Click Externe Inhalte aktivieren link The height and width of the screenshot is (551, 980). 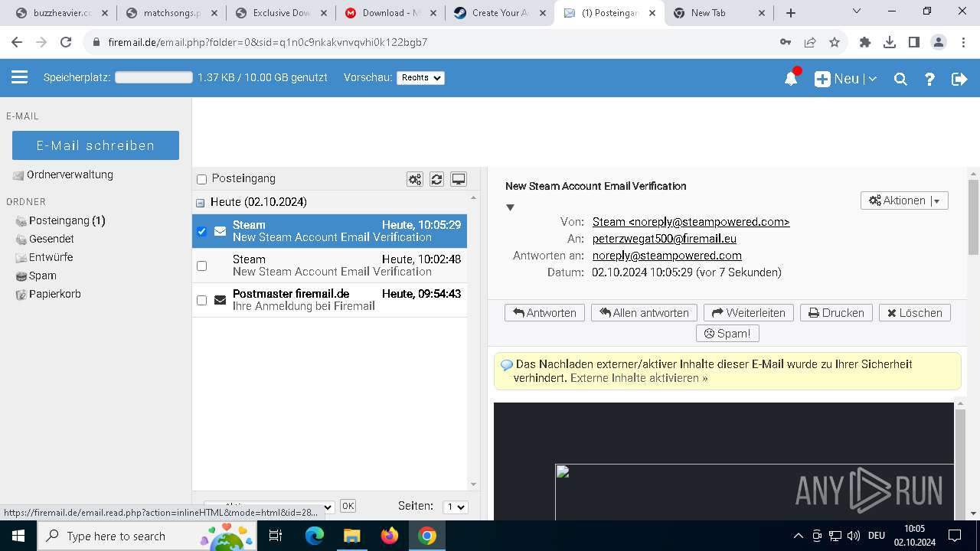[x=639, y=378]
